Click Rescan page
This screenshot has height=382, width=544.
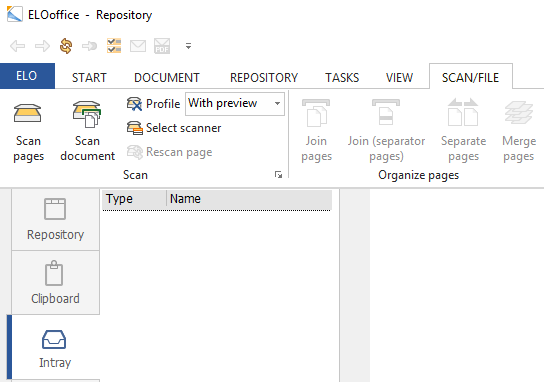click(x=170, y=152)
